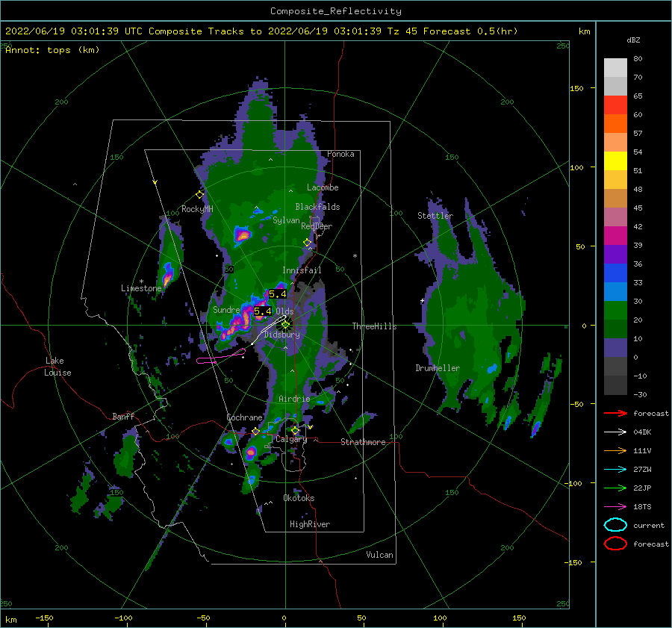Image resolution: width=672 pixels, height=628 pixels.
Task: Select the green 22JP track arrow
Action: (x=615, y=488)
